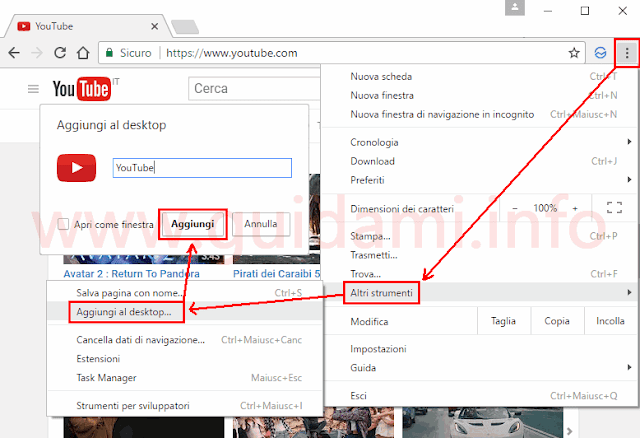Switch to the YouTube tab
The height and width of the screenshot is (438, 640).
point(88,27)
